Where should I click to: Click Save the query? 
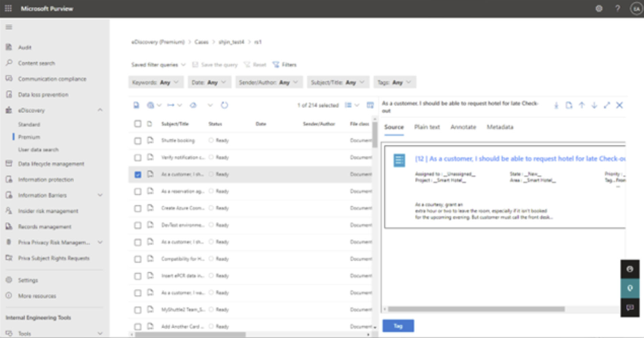215,65
